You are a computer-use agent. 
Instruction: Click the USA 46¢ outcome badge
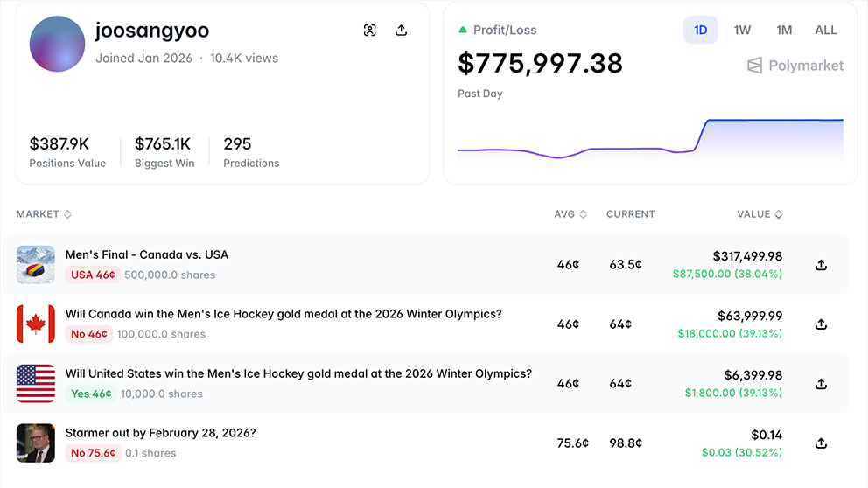point(93,275)
